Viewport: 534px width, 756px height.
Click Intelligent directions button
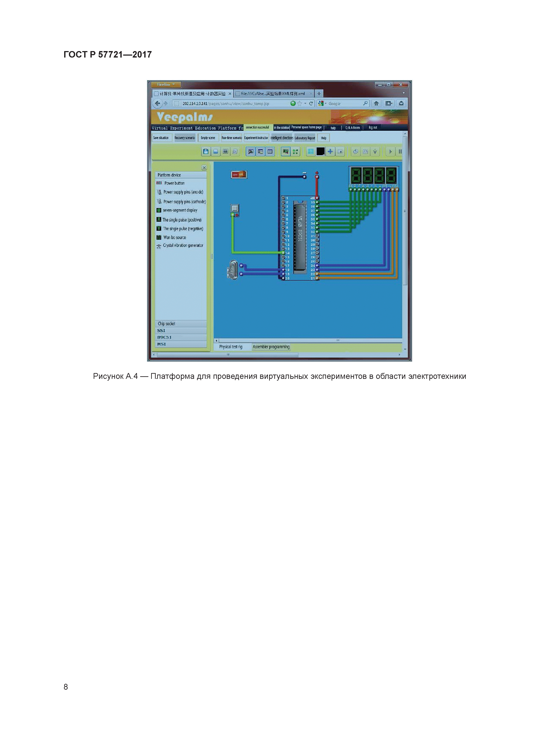282,138
